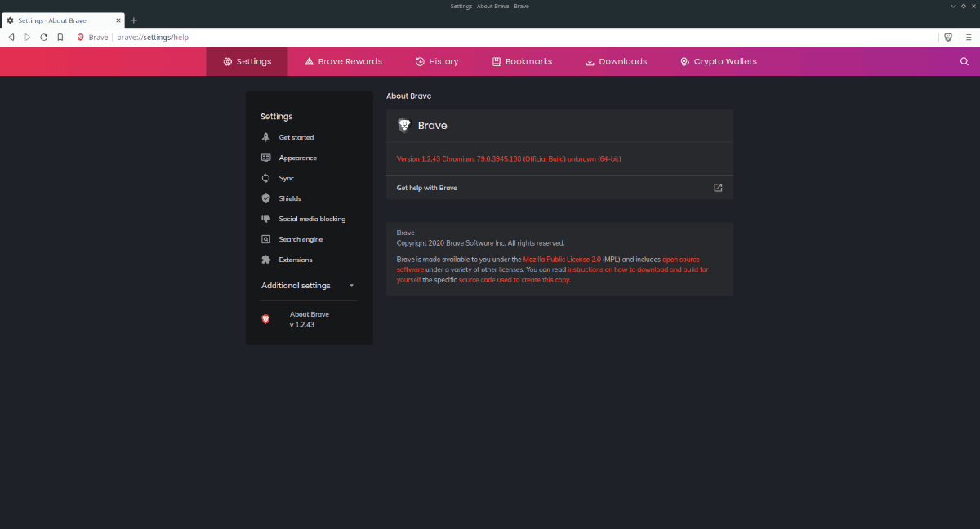The image size is (980, 529).
Task: Open the Crypto Wallets tab
Action: coord(719,61)
